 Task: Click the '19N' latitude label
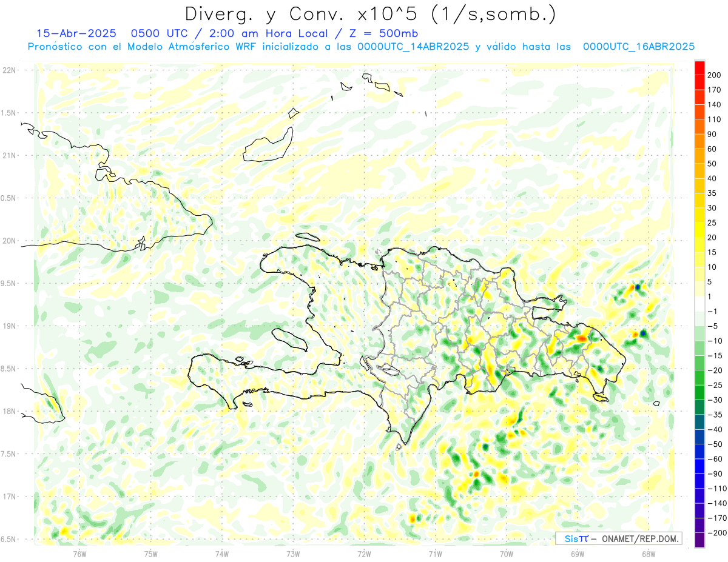click(8, 326)
